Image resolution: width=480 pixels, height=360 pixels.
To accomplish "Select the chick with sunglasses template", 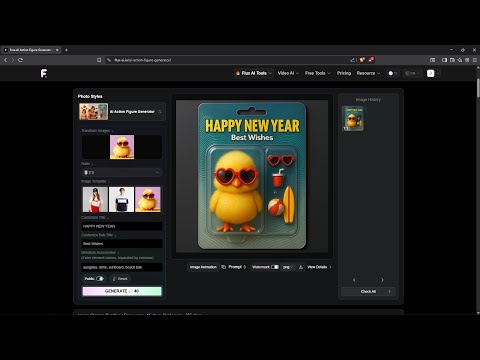I will point(148,199).
